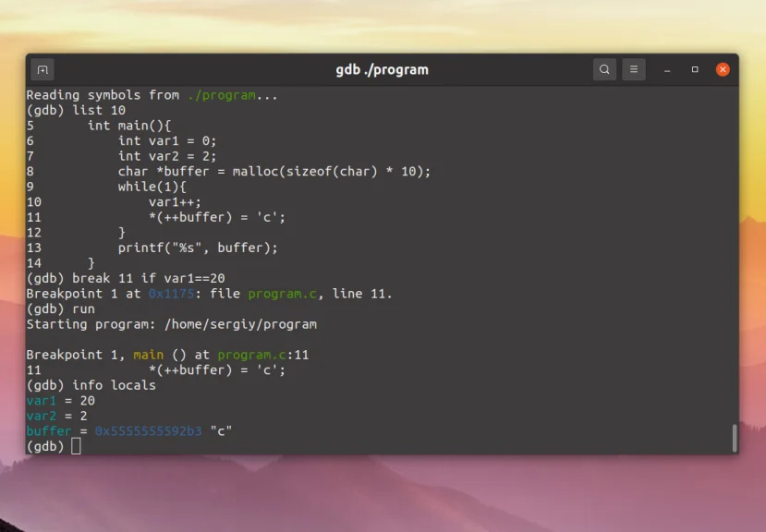Click 'break 11 if var1==20' command
Viewport: 766px width, 532px height.
[x=149, y=278]
